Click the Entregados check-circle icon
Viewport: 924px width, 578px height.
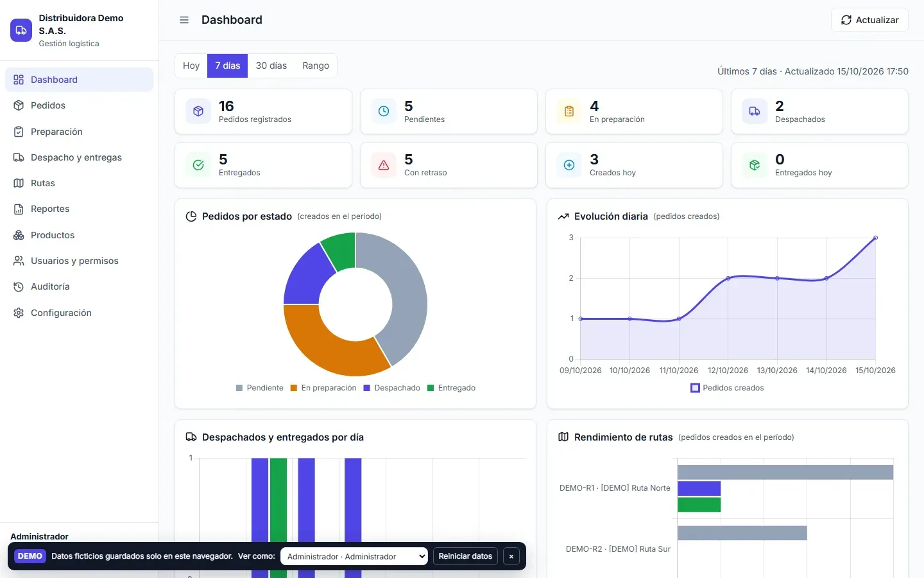point(198,165)
